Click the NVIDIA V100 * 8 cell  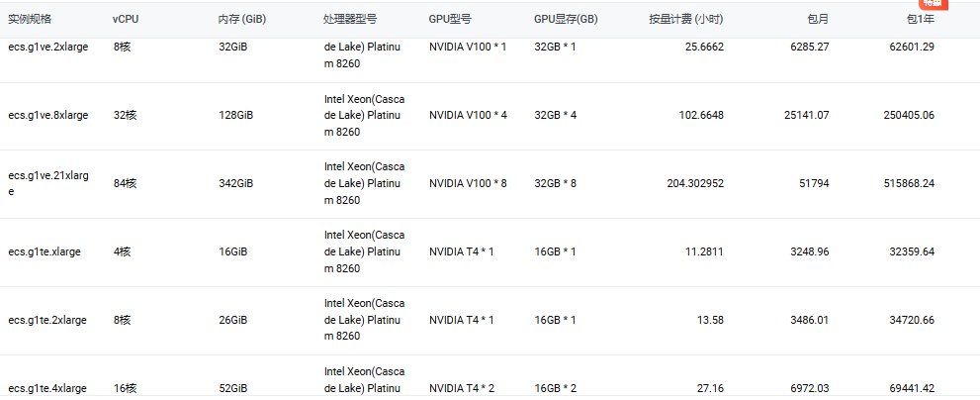[468, 183]
